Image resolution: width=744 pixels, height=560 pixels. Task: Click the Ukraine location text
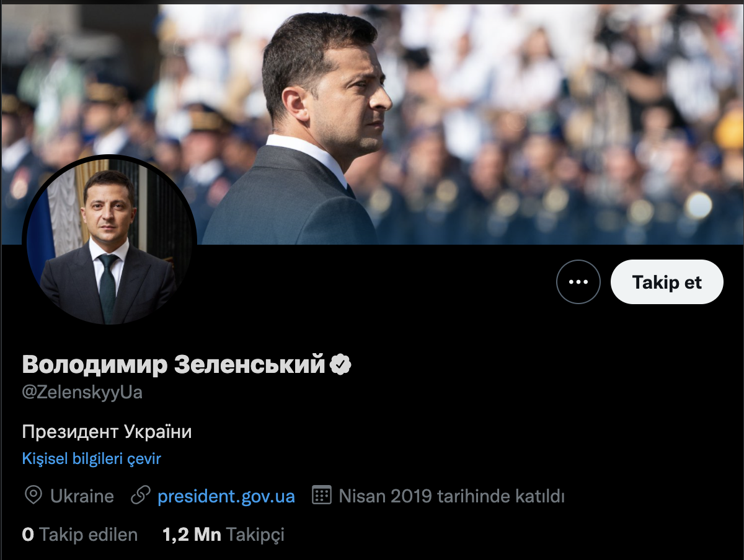[82, 496]
